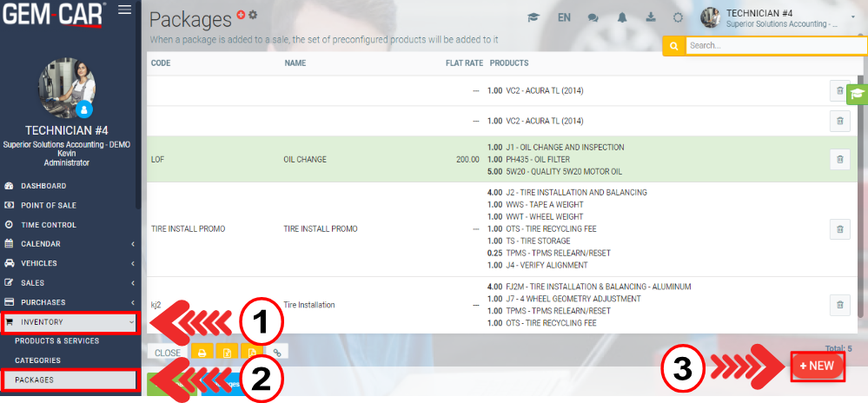Open the notifications bell

click(622, 17)
